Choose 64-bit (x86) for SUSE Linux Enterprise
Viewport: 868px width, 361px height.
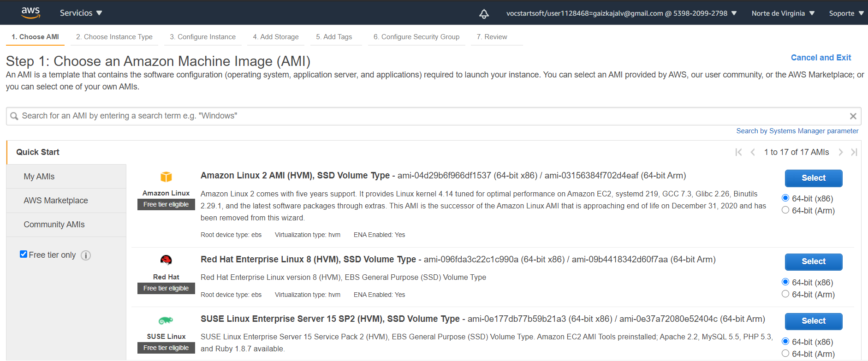(x=785, y=342)
